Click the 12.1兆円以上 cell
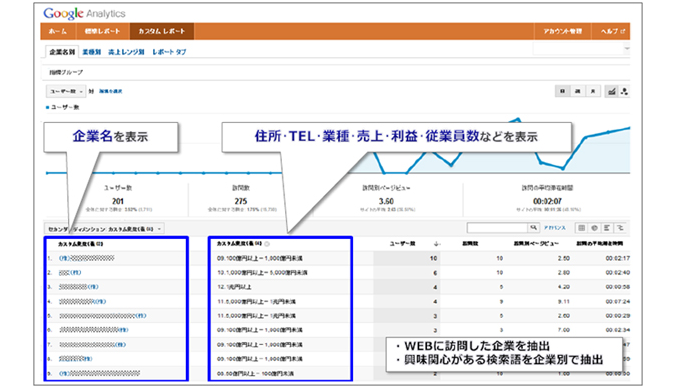Image resolution: width=680 pixels, height=389 pixels. point(234,287)
